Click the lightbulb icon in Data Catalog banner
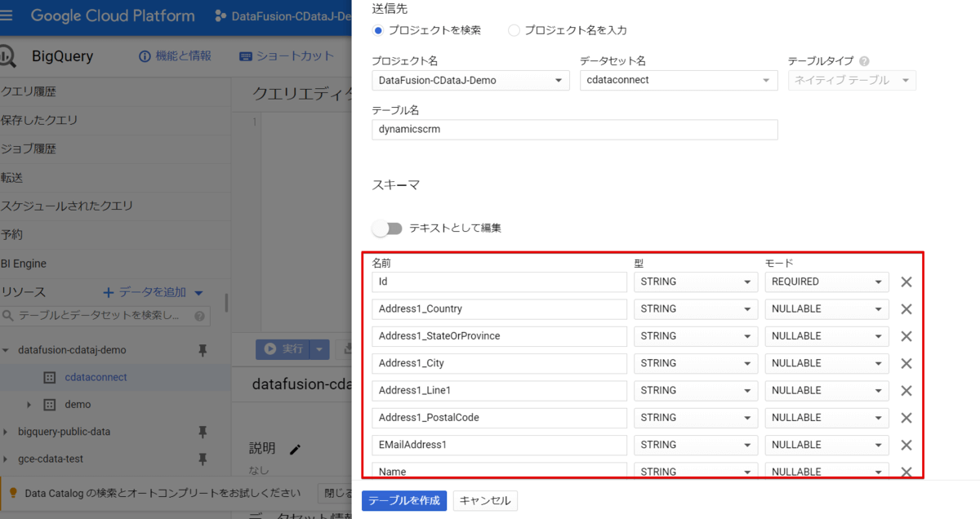Viewport: 980px width, 519px height. [12, 493]
